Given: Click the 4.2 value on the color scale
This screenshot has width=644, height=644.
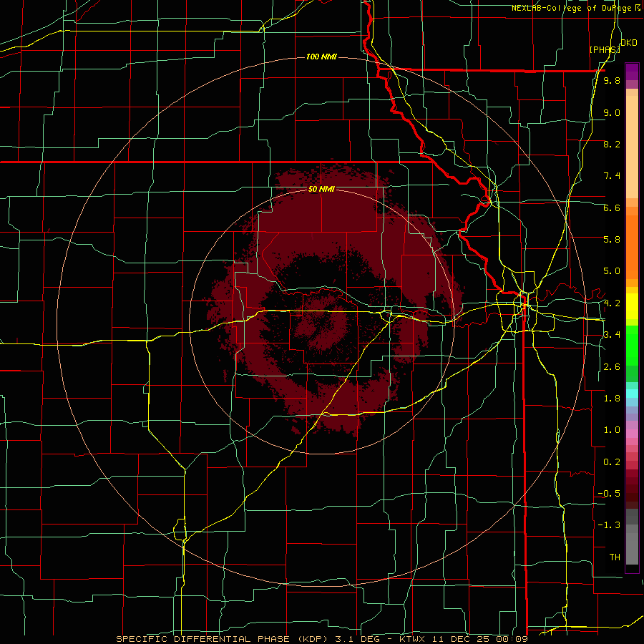Looking at the screenshot, I should coord(612,303).
